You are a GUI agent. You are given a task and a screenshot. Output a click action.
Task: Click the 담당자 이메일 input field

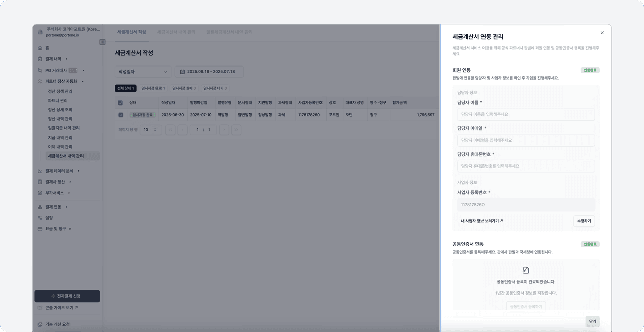coord(526,140)
